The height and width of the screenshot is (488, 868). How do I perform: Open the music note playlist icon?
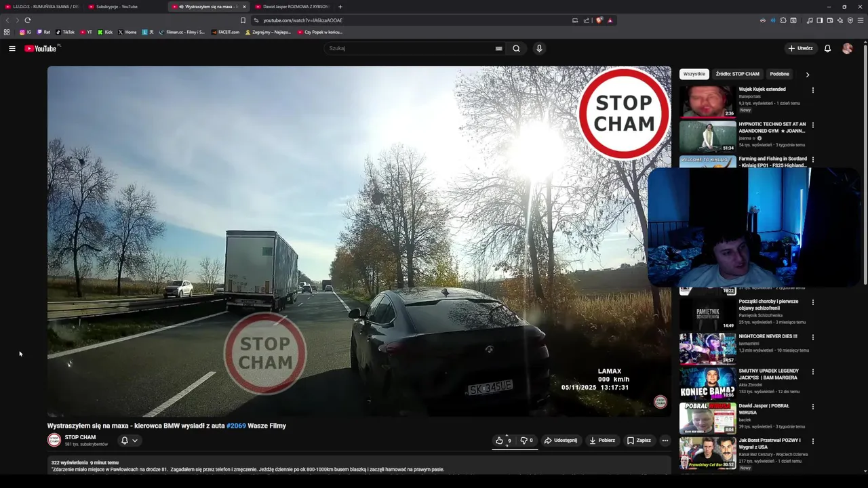coord(810,20)
